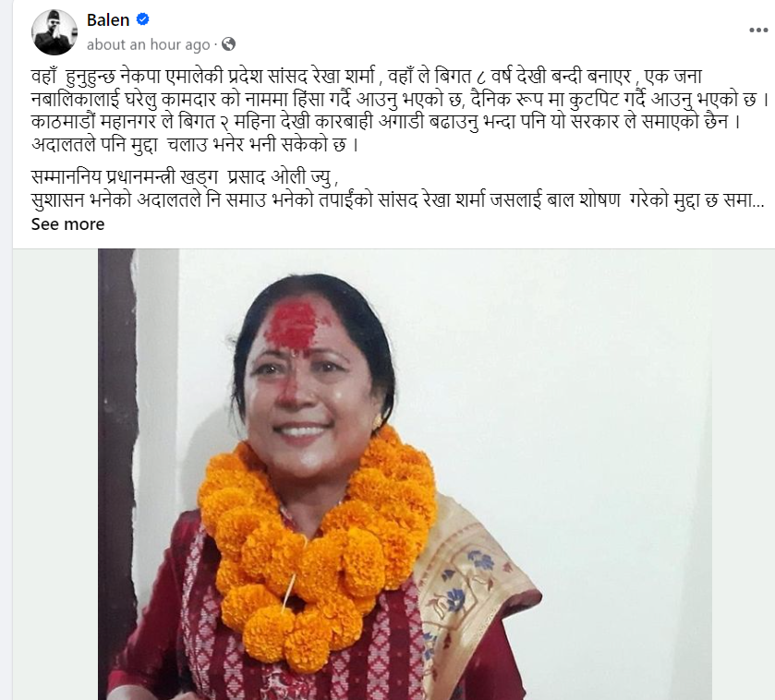
Task: Click the truncated line starting with सुशासन
Action: click(398, 200)
